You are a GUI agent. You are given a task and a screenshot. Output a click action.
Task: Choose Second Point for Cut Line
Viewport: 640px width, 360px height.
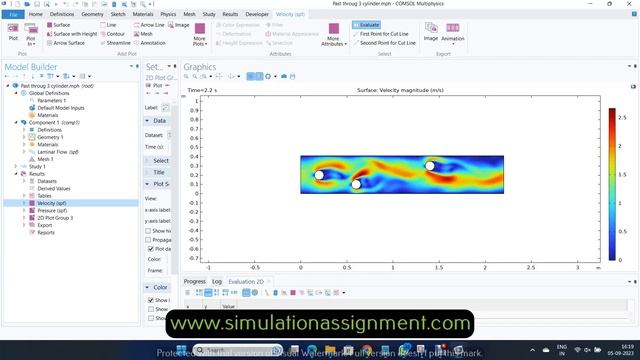(x=384, y=43)
